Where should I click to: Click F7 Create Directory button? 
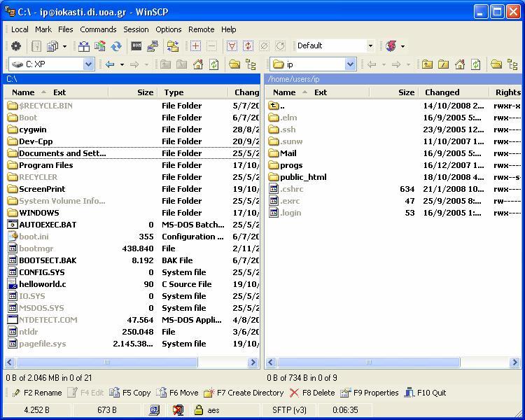(x=244, y=393)
